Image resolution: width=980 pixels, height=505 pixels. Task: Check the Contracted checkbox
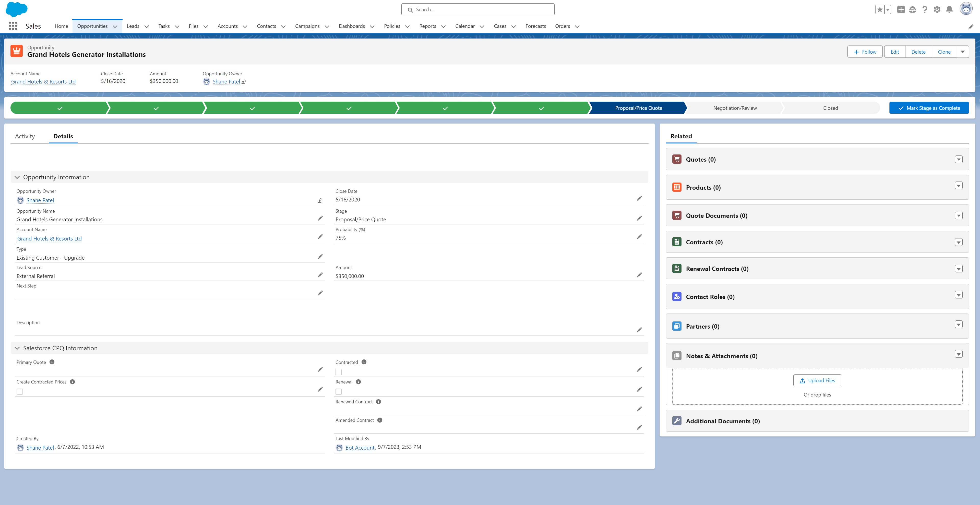(x=339, y=372)
